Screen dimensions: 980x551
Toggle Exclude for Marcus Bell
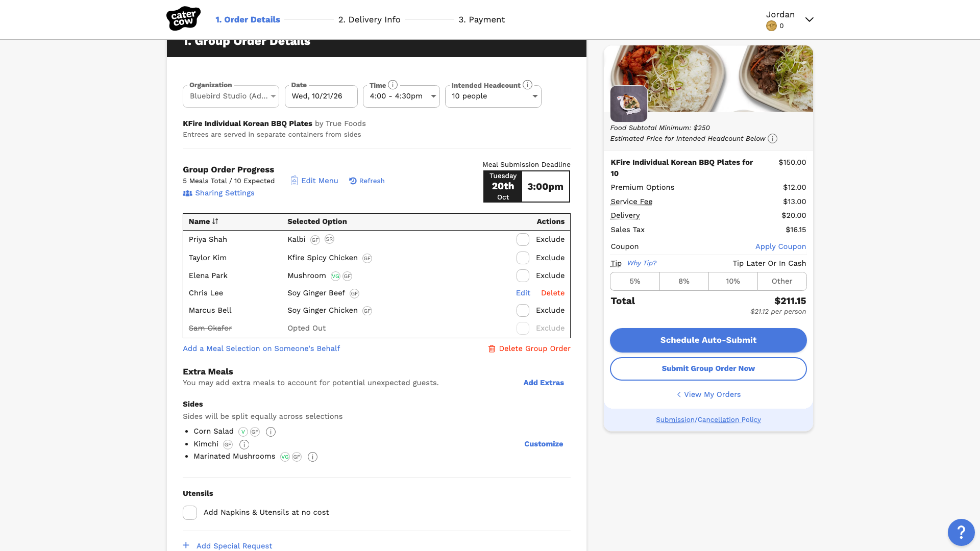523,311
